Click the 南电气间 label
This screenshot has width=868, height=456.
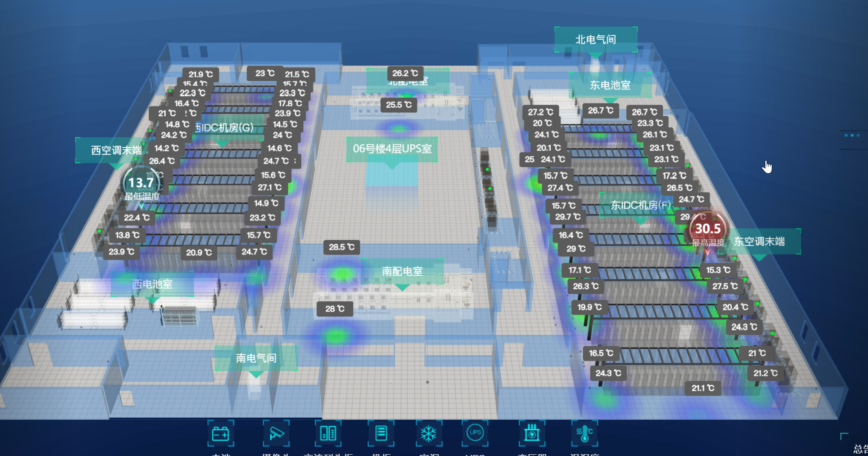(x=256, y=358)
